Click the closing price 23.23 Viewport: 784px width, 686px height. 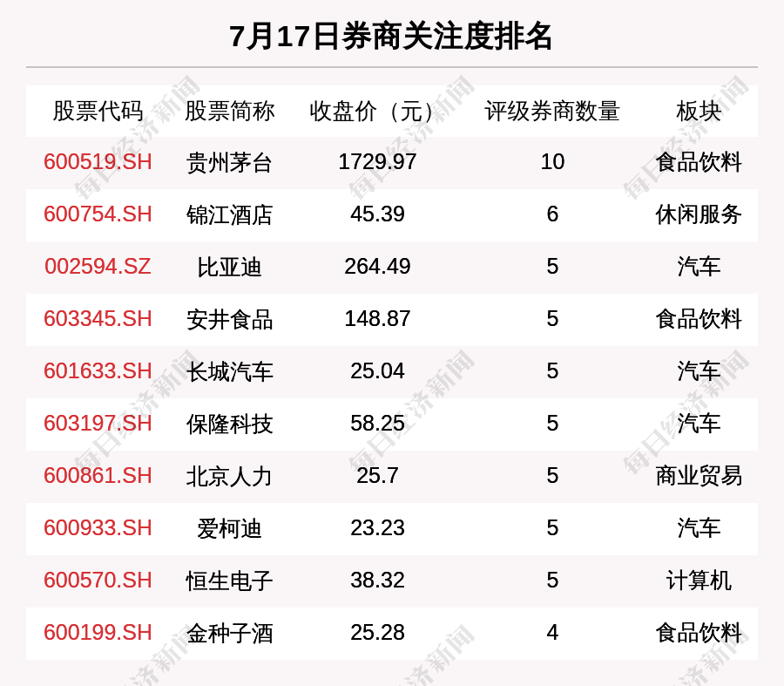pos(377,528)
